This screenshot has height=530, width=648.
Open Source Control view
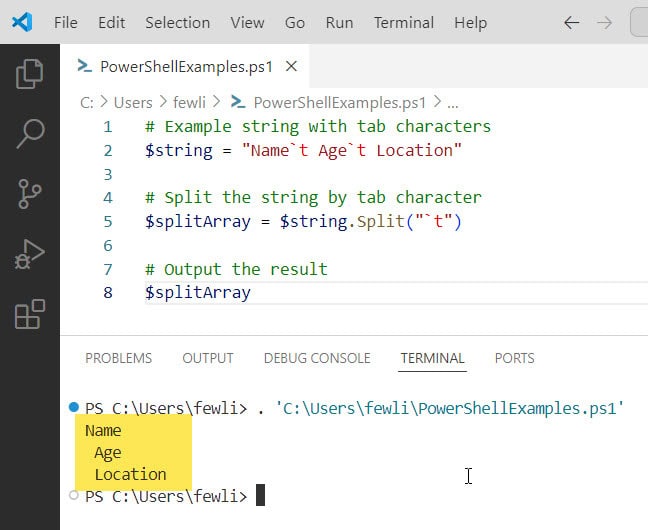click(x=29, y=193)
